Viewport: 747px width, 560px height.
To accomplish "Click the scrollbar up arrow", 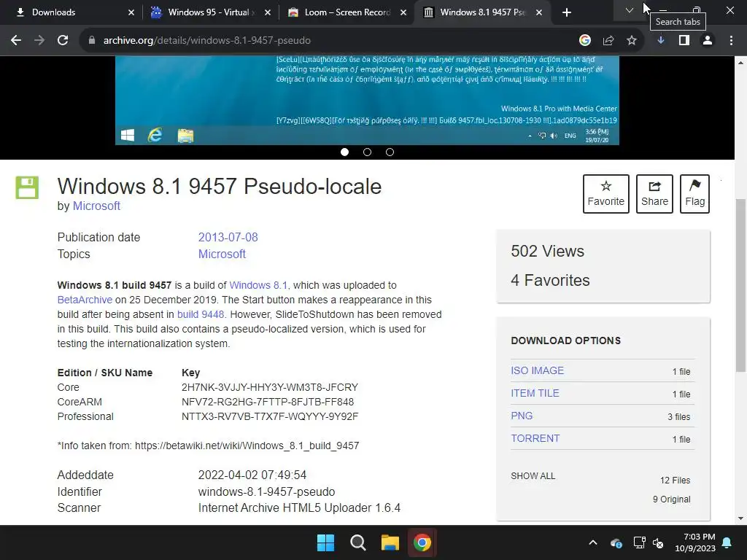I will [x=741, y=63].
